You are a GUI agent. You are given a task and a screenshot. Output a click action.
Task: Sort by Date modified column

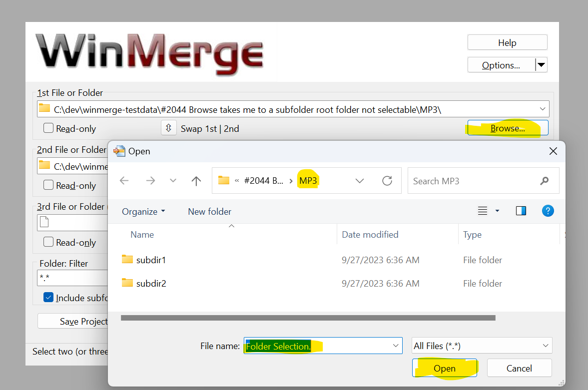click(370, 235)
